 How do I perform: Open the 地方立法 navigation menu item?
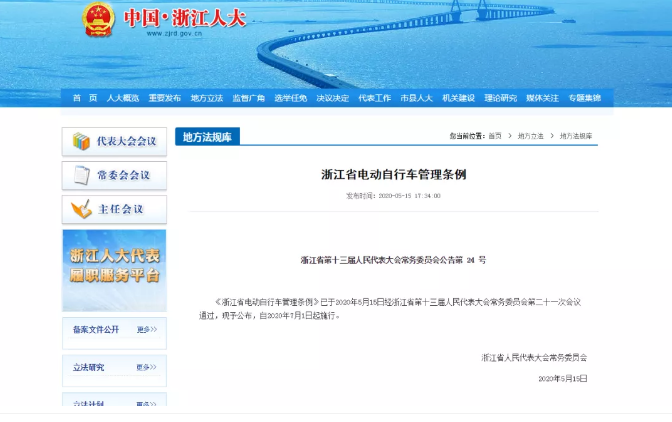[207, 98]
